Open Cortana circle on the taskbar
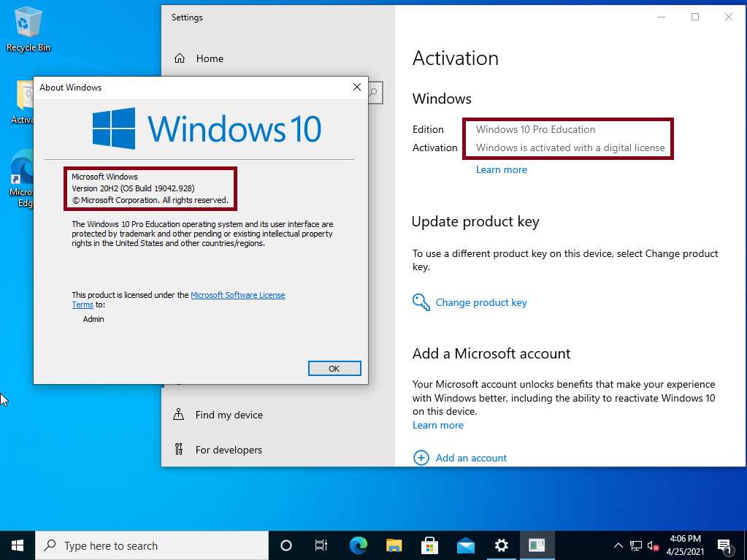 point(286,545)
